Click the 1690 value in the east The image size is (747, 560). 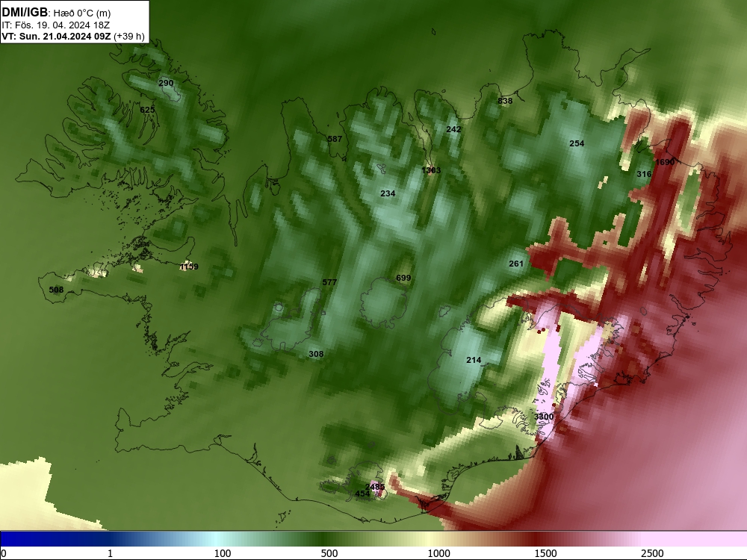pos(665,162)
